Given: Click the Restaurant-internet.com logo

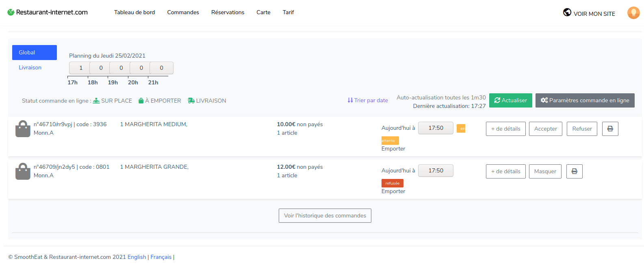Looking at the screenshot, I should click(x=48, y=12).
